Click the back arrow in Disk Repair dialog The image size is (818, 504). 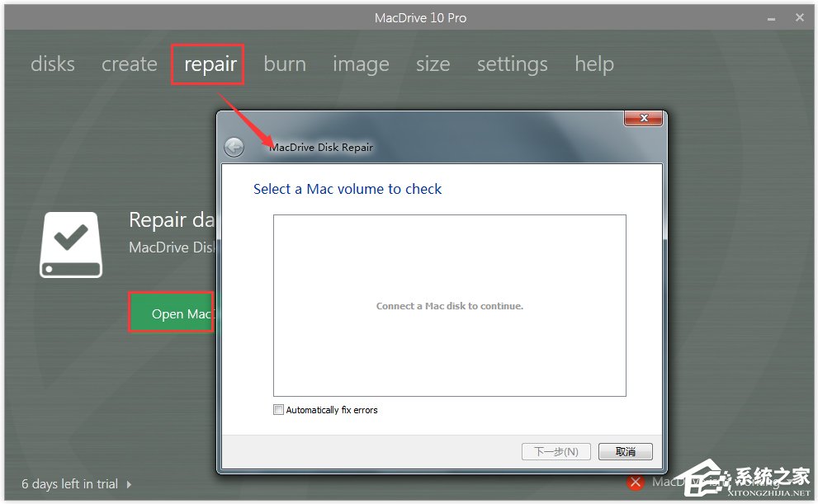[x=234, y=147]
